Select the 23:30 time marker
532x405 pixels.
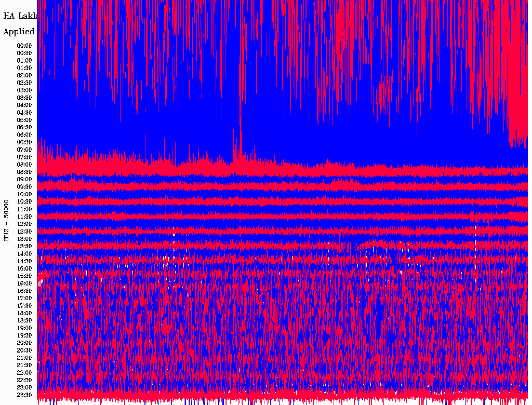click(x=24, y=395)
